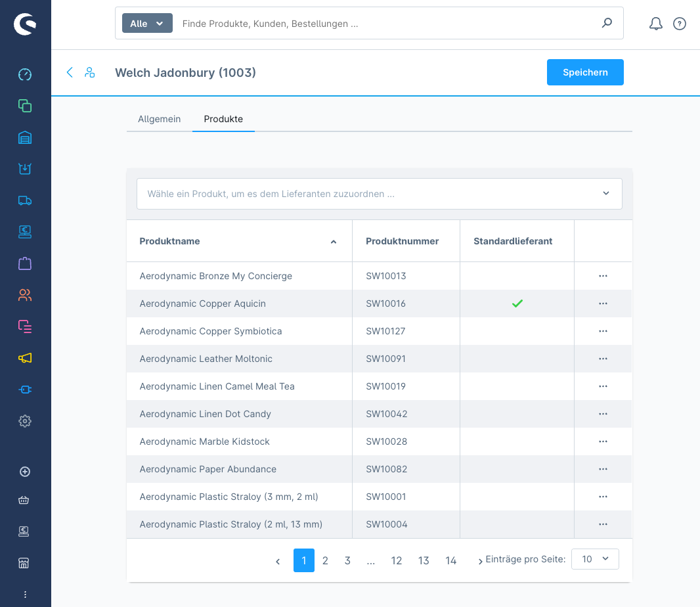Click the global search input field
The width and height of the screenshot is (700, 607).
(x=387, y=24)
